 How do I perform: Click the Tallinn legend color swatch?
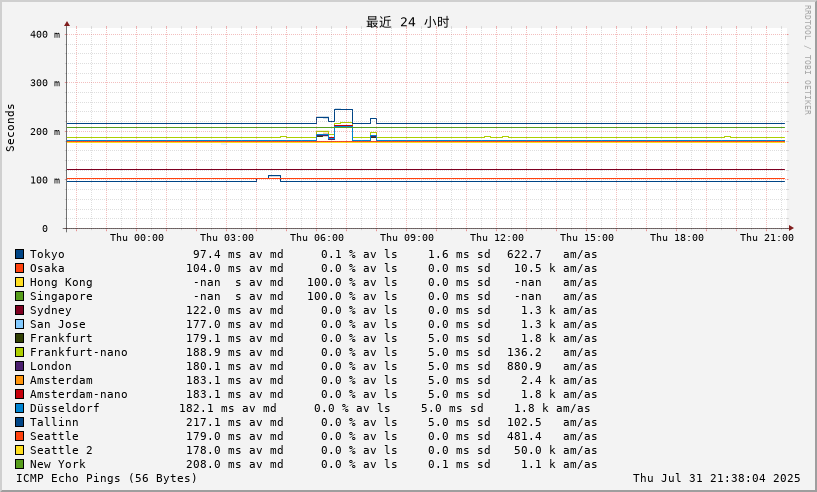click(19, 423)
